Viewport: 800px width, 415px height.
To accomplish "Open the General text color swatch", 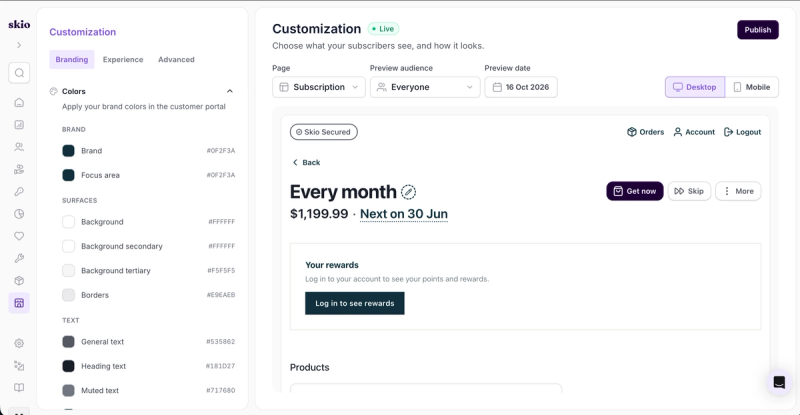I will [68, 341].
